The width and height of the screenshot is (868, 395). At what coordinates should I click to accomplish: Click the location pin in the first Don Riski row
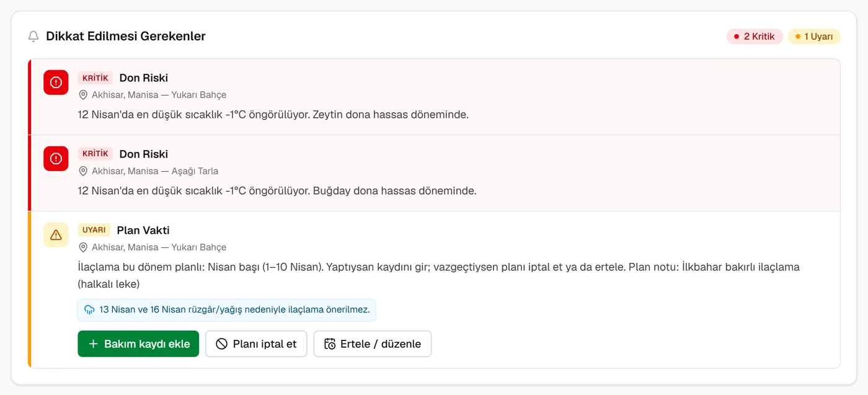click(x=83, y=95)
